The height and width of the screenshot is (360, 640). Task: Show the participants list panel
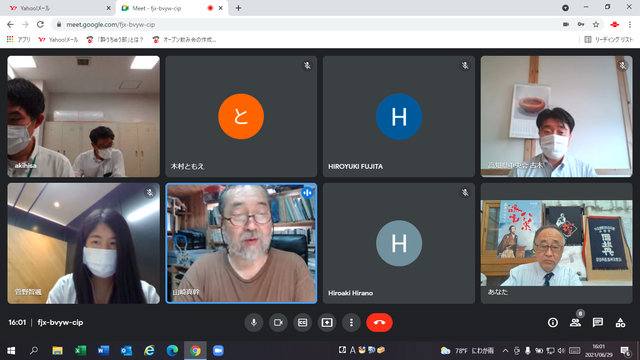(576, 322)
